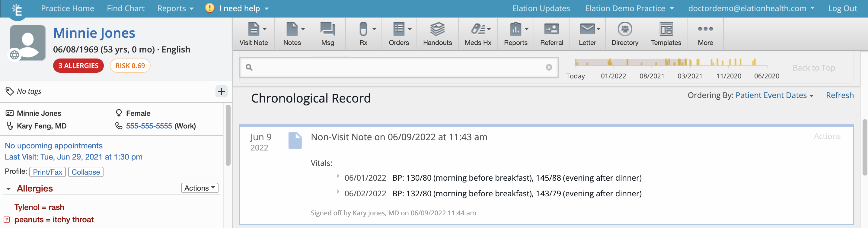Click the patient avatar photo
Image resolution: width=868 pixels, height=228 pixels.
point(28,43)
